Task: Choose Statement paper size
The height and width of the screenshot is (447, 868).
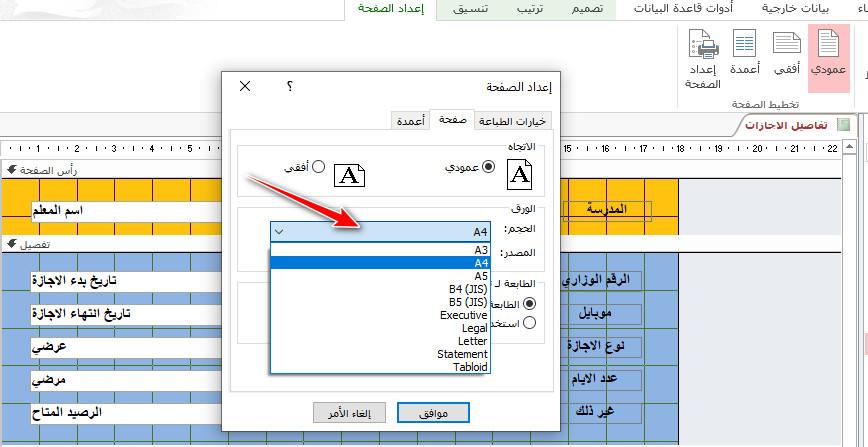Action: click(380, 354)
